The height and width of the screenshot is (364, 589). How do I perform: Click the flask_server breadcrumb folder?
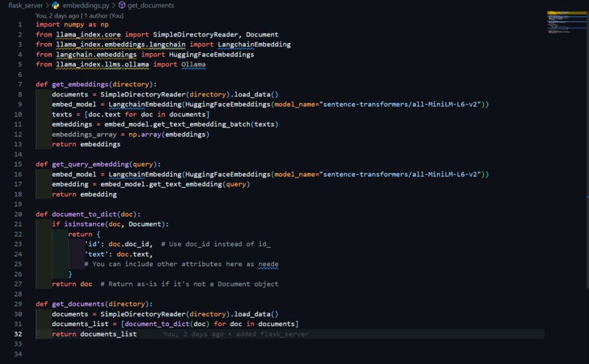[25, 5]
